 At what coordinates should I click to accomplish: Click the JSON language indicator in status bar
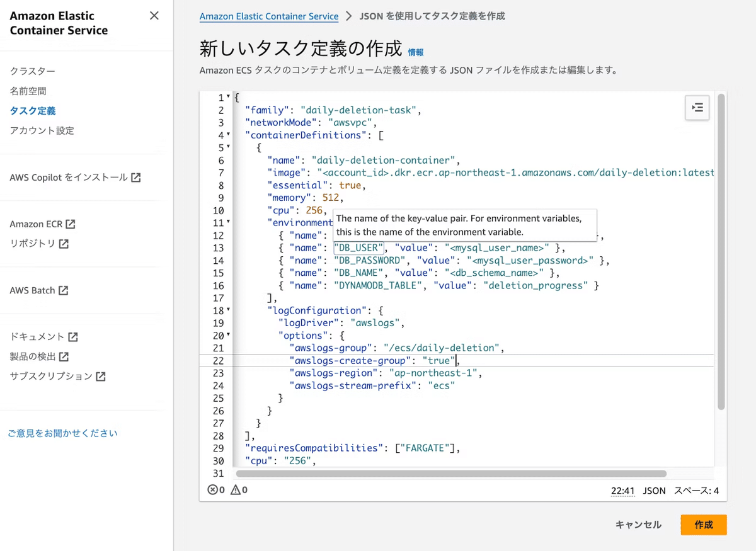655,491
